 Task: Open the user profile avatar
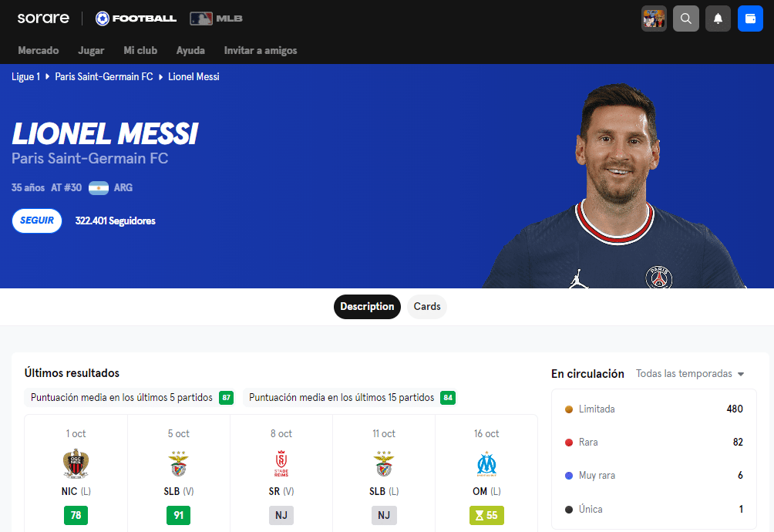pyautogui.click(x=654, y=19)
